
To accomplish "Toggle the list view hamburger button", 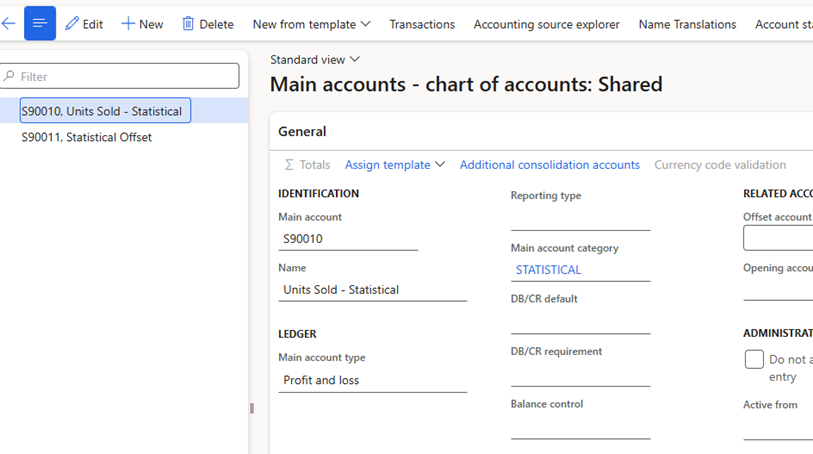I will pos(40,23).
